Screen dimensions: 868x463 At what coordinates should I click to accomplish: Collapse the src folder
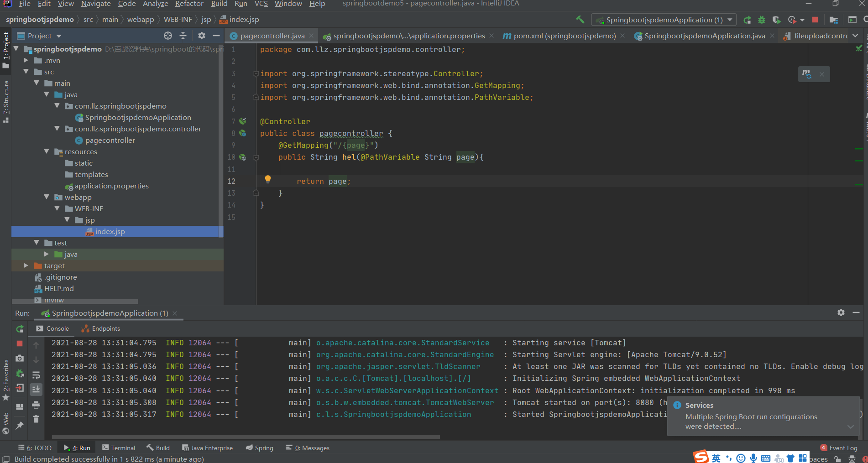pos(26,72)
